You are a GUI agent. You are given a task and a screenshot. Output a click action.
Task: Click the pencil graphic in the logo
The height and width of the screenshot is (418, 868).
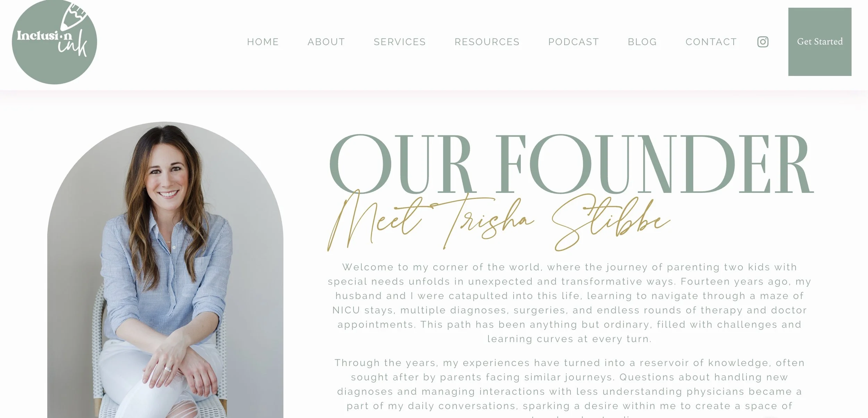coord(74,16)
